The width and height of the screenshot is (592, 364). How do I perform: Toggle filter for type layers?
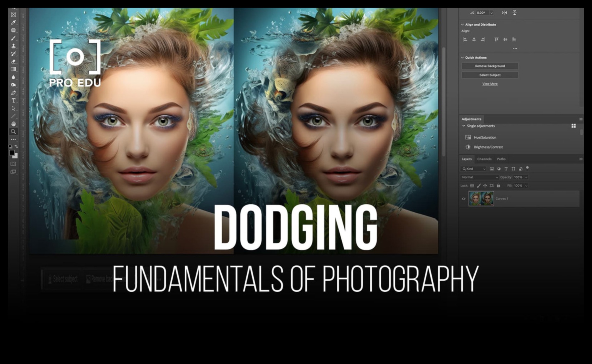point(506,169)
